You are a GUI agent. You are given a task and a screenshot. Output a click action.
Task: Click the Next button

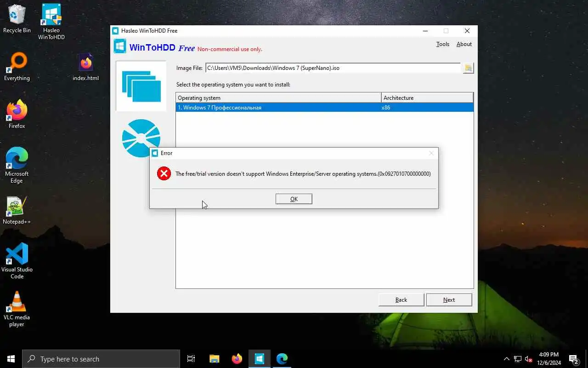point(449,300)
